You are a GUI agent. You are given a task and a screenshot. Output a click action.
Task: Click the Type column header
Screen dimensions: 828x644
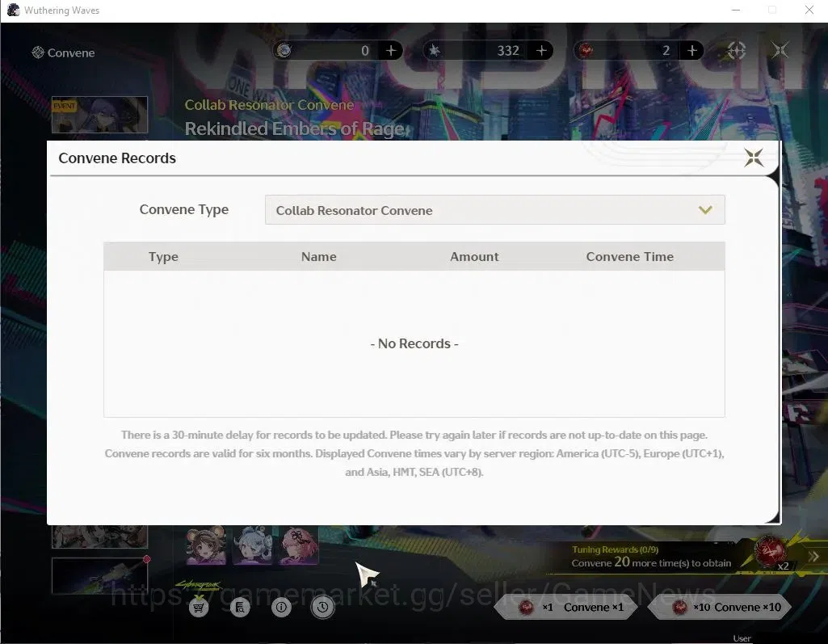(163, 257)
